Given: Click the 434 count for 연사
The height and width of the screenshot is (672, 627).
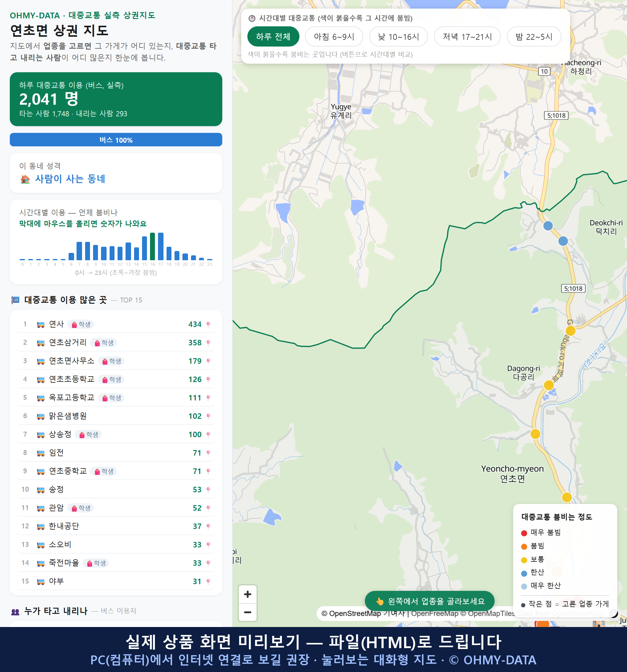Looking at the screenshot, I should [x=195, y=325].
